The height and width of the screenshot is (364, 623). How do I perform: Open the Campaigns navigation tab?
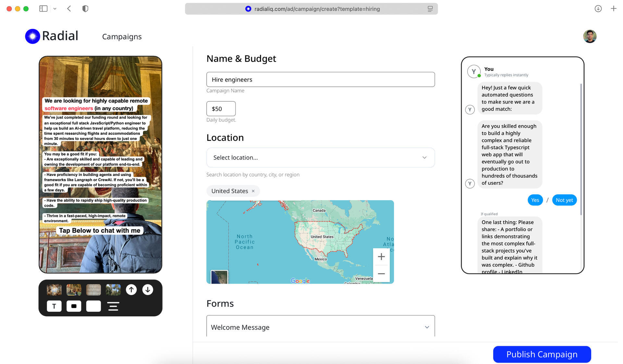pyautogui.click(x=122, y=37)
